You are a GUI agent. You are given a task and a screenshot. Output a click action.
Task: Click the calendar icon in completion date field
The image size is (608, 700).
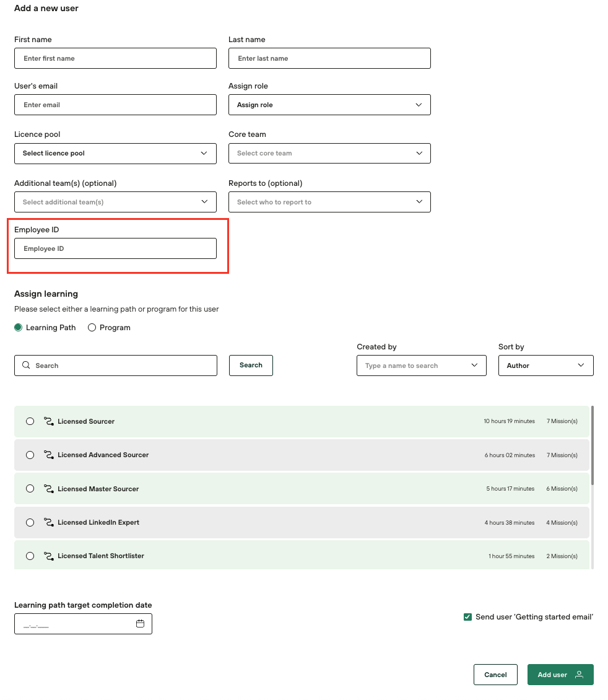[140, 624]
